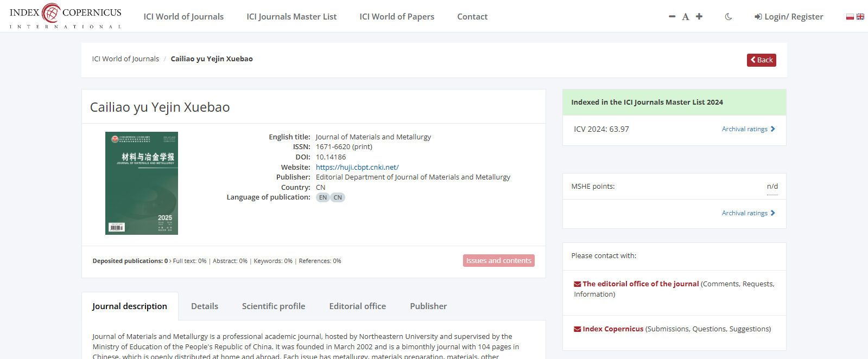Toggle dark mode with moon icon
868x359 pixels.
click(728, 17)
